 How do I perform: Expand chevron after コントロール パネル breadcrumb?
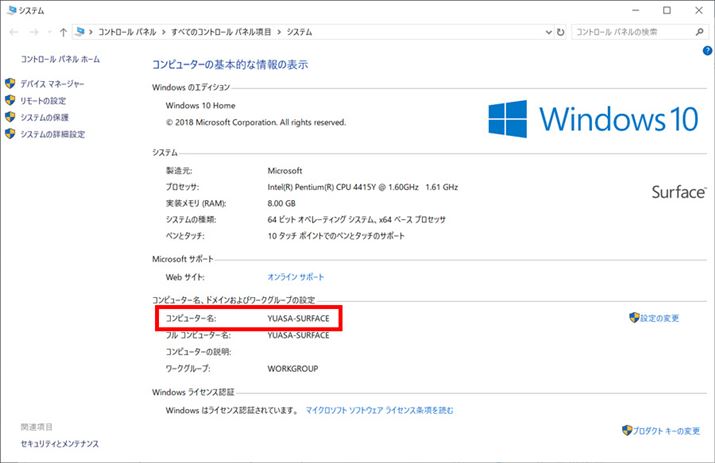click(164, 32)
